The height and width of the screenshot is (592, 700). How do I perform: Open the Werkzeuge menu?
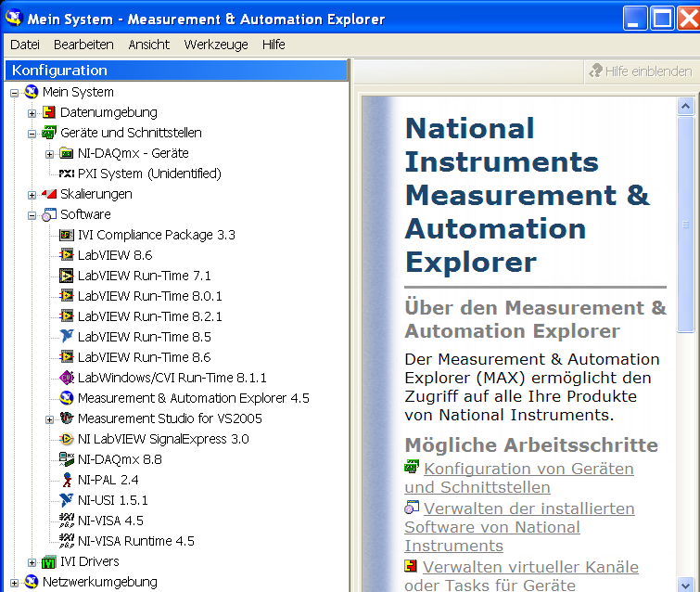click(216, 45)
